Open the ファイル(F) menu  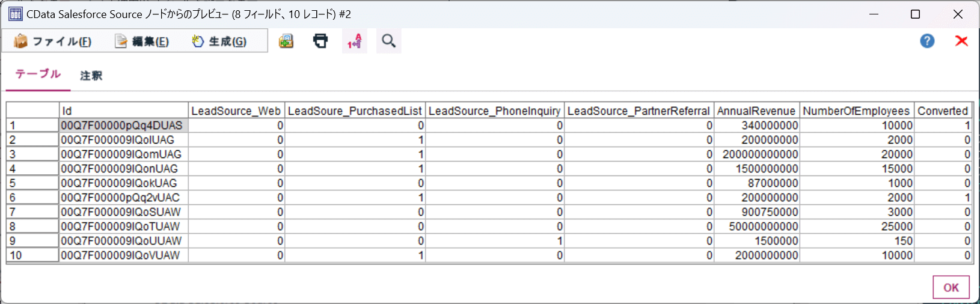(x=53, y=41)
